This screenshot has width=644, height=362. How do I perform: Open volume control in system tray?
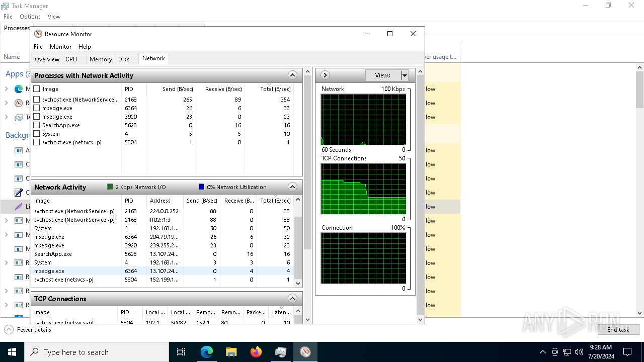[579, 352]
